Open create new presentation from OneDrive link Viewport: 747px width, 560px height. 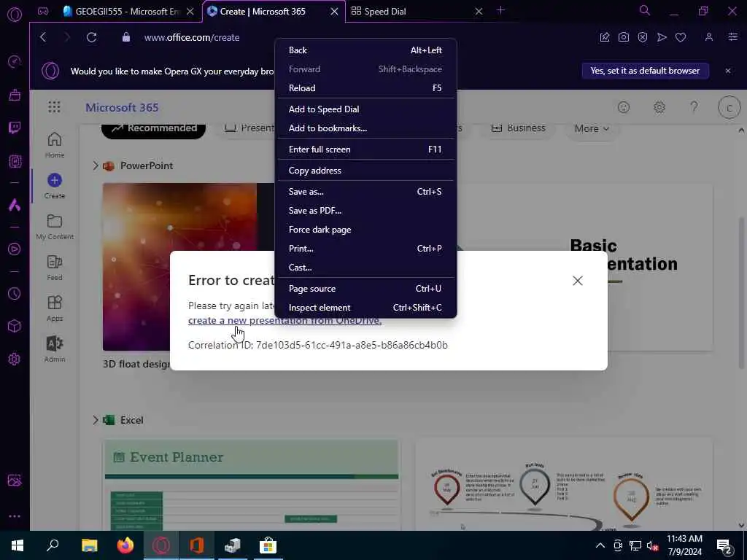click(x=285, y=321)
